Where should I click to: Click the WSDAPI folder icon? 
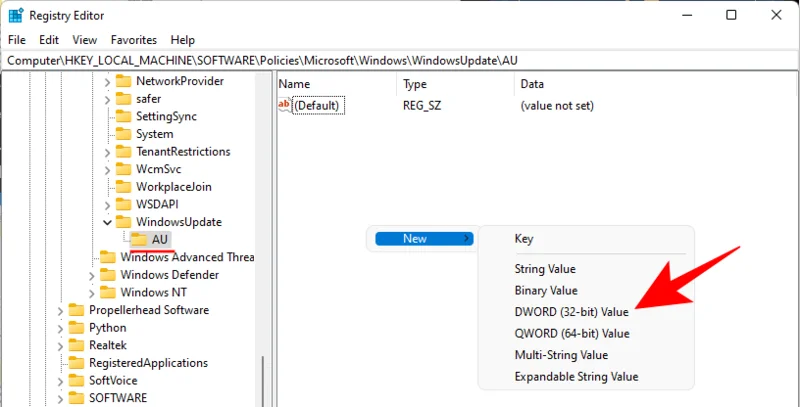point(123,204)
